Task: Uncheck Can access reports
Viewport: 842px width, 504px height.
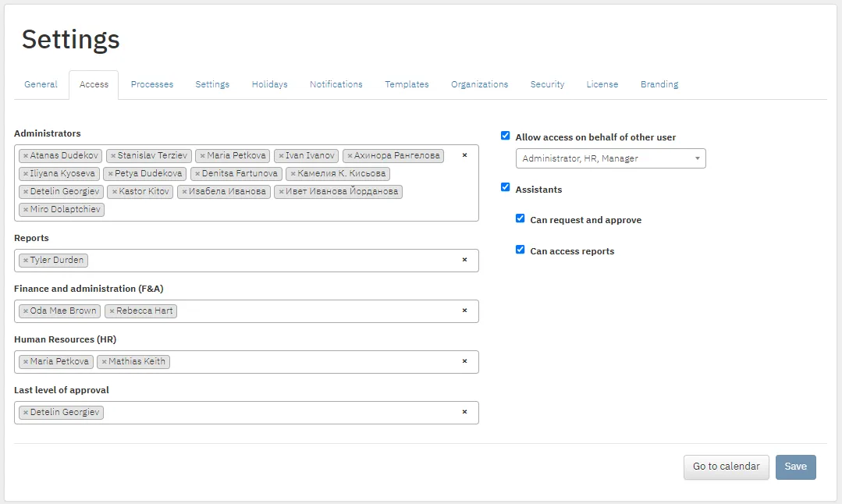Action: point(520,250)
